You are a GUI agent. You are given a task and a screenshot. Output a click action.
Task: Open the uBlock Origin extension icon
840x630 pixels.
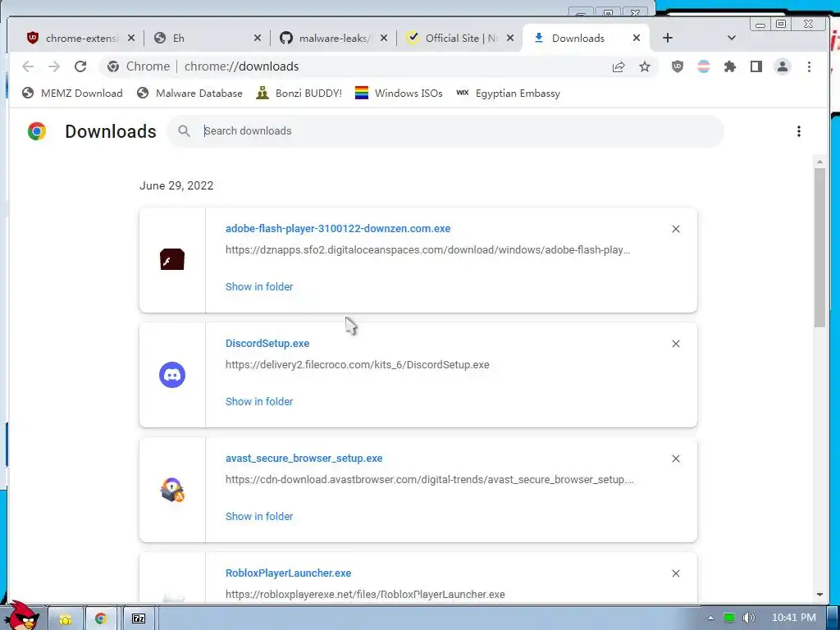tap(677, 66)
